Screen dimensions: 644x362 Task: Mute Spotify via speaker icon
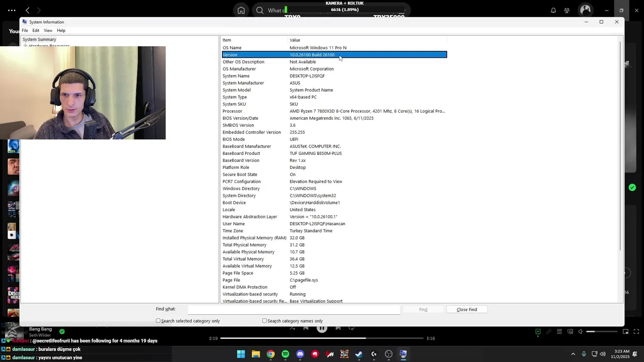(580, 332)
